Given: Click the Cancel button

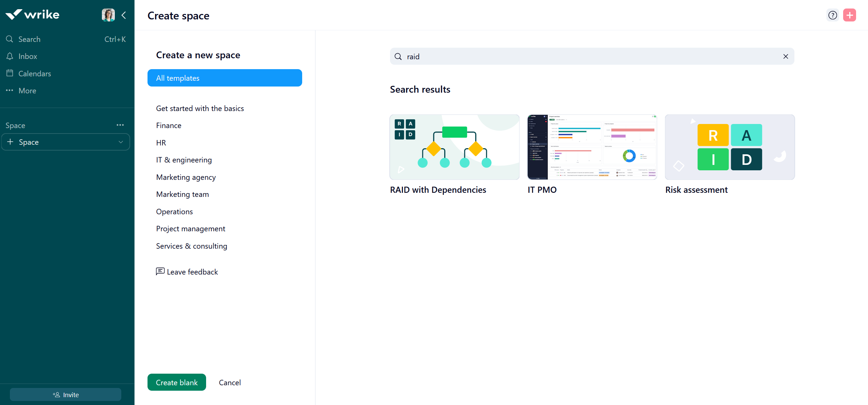Looking at the screenshot, I should click(x=230, y=382).
